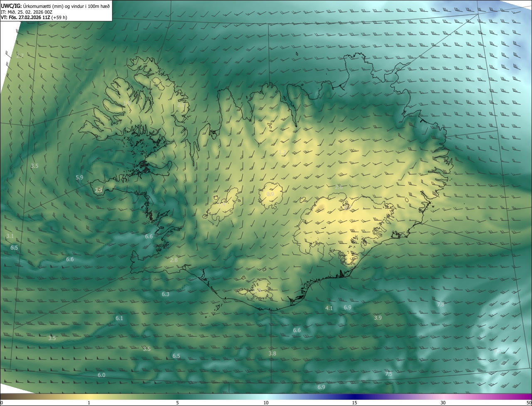This screenshot has width=532, height=406.
Task: Click the 50 tick on the color scale
Action: (x=529, y=403)
